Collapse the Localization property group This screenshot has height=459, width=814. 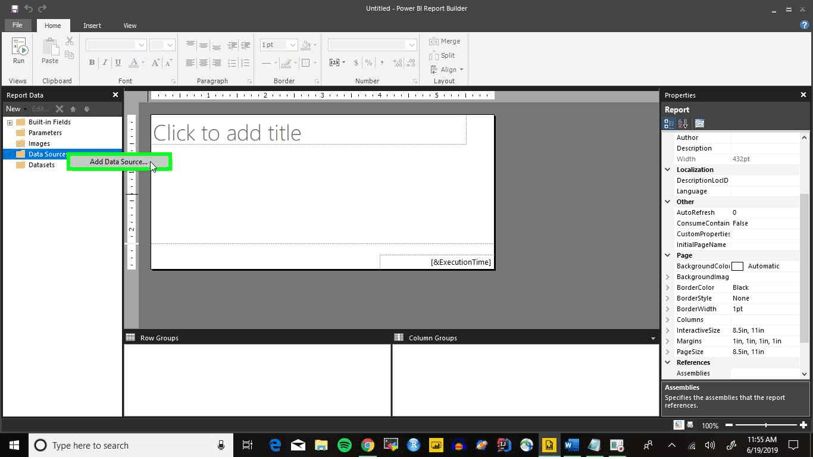coord(668,170)
